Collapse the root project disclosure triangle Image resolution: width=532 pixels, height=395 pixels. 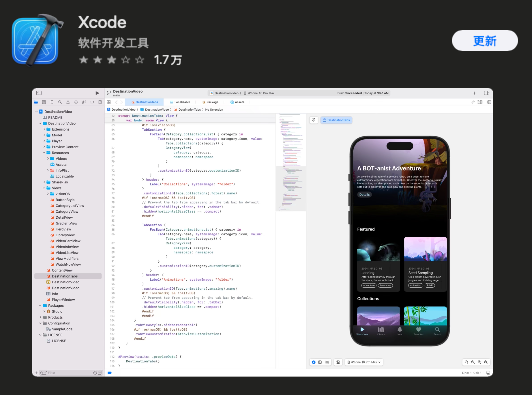pos(37,111)
